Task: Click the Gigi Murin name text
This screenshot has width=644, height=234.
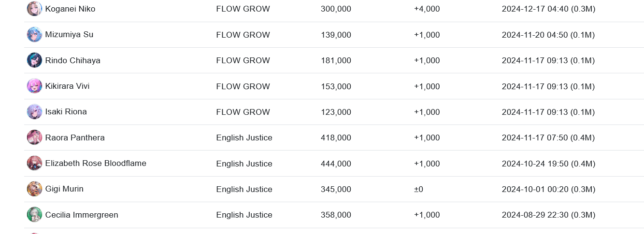Action: click(64, 189)
